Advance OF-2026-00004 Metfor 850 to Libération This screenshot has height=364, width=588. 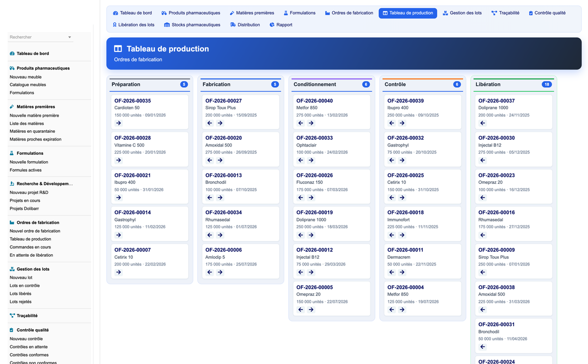402,310
